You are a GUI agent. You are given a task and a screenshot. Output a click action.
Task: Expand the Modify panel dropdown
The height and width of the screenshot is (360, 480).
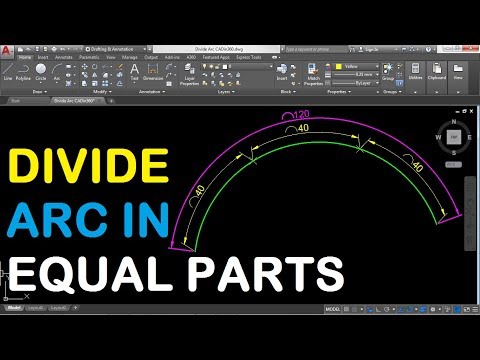point(102,92)
